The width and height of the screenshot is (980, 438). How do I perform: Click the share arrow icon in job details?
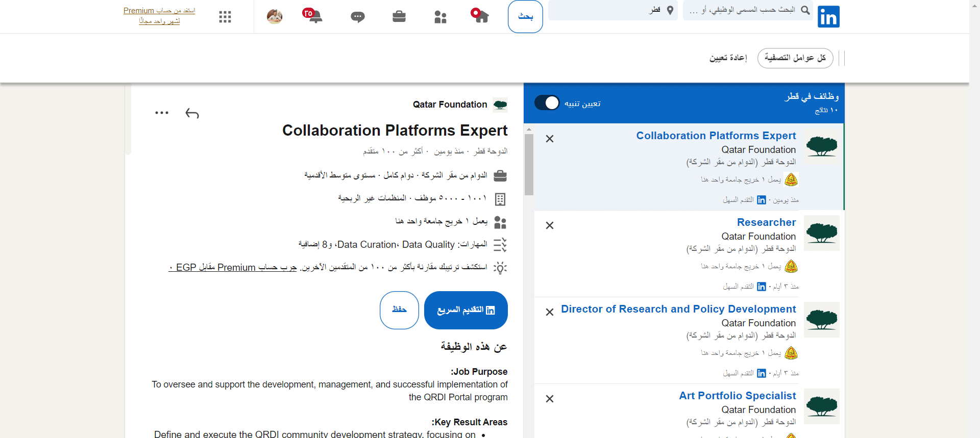click(x=192, y=113)
